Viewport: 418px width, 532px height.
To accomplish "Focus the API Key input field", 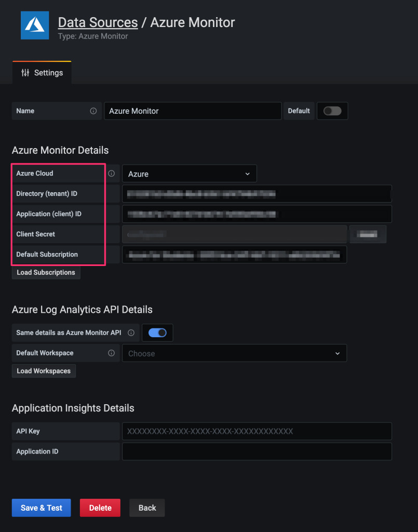I will [x=257, y=431].
